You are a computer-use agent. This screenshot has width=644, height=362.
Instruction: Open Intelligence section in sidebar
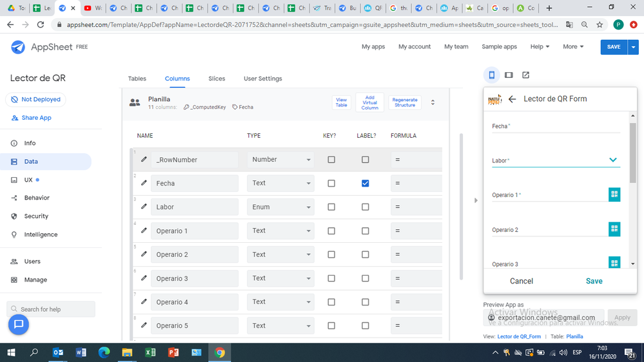41,234
